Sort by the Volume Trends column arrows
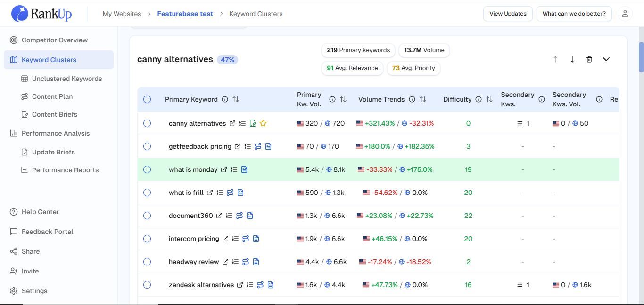The image size is (644, 305). click(x=423, y=99)
